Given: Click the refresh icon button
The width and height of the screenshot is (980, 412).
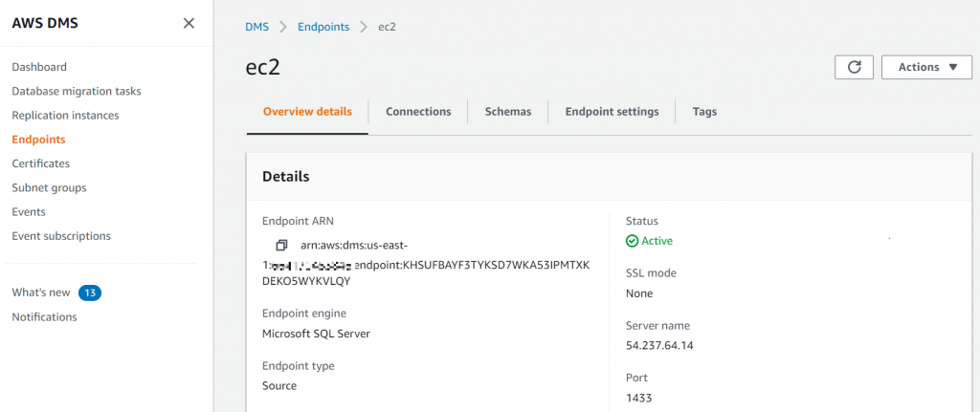Looking at the screenshot, I should tap(854, 67).
